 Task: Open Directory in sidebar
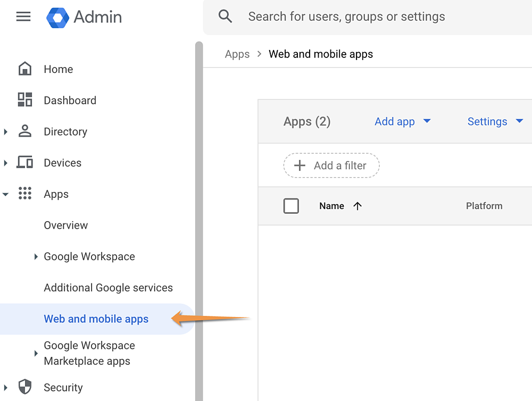(x=65, y=131)
